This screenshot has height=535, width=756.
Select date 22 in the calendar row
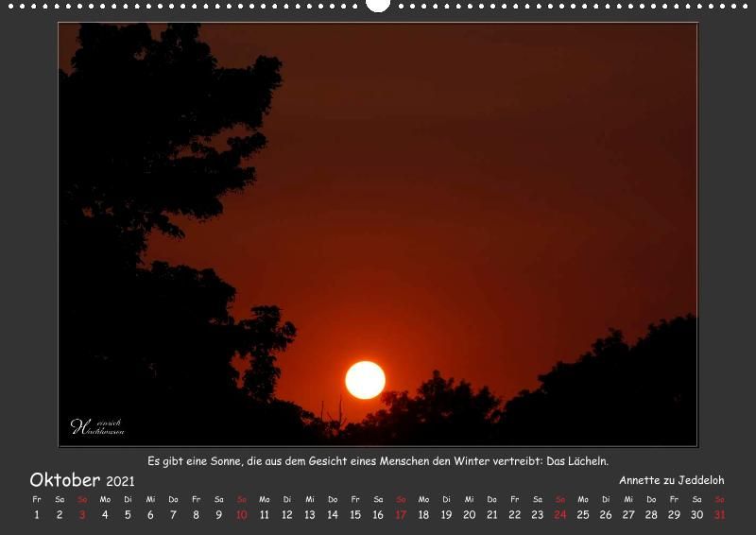[515, 515]
